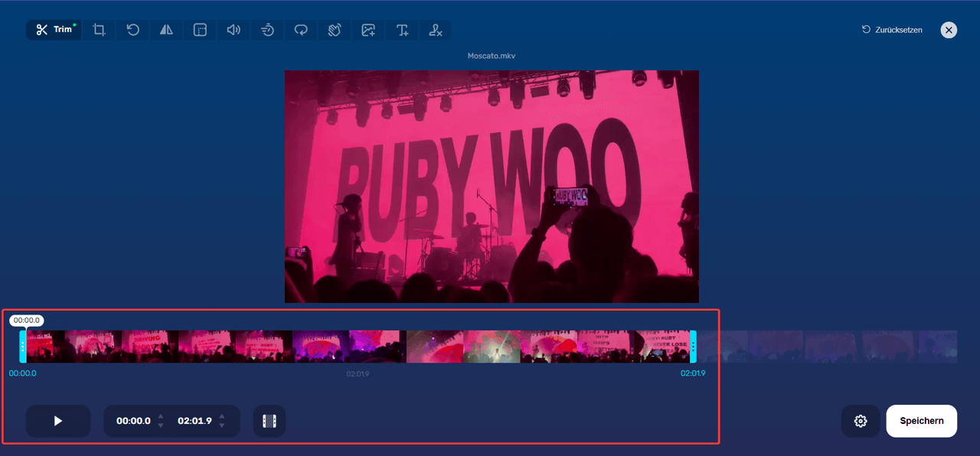
Task: Click the DRIVING timeline thumbnail
Action: pyautogui.click(x=150, y=347)
